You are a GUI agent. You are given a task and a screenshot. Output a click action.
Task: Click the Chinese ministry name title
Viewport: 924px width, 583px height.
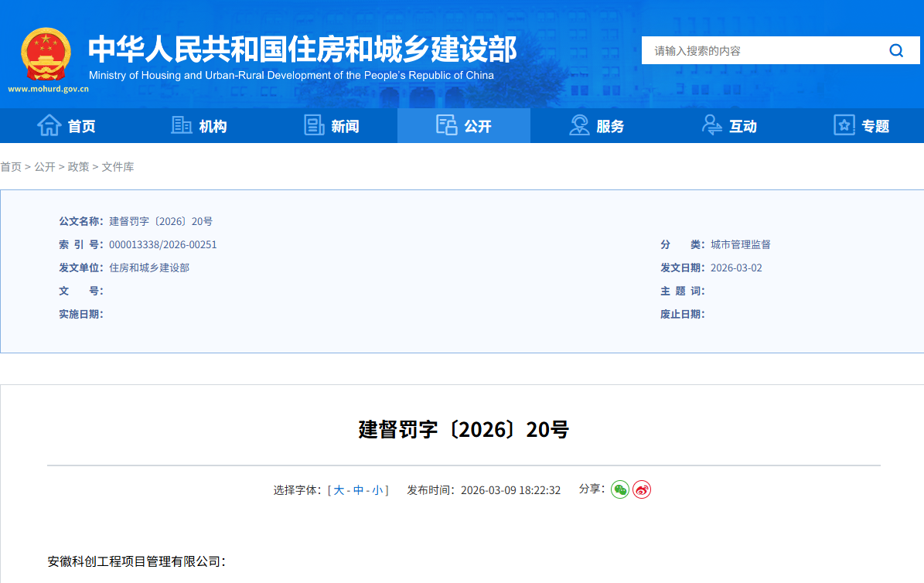[x=302, y=49]
